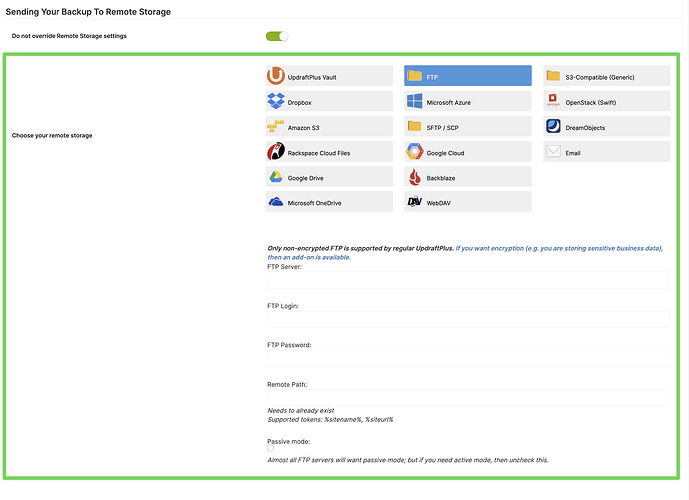The image size is (689, 500).
Task: Click the 'FTP Server:' label
Action: click(285, 267)
